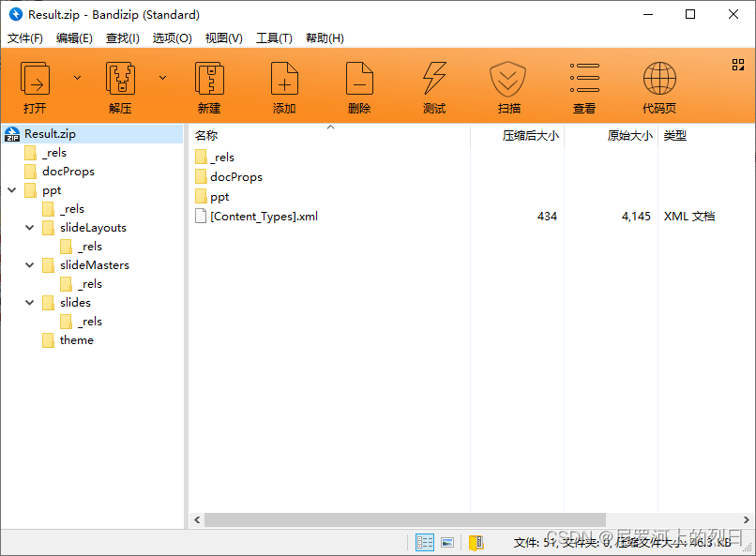Click the archive status bar icon
Image resolution: width=756 pixels, height=556 pixels.
pos(476,543)
